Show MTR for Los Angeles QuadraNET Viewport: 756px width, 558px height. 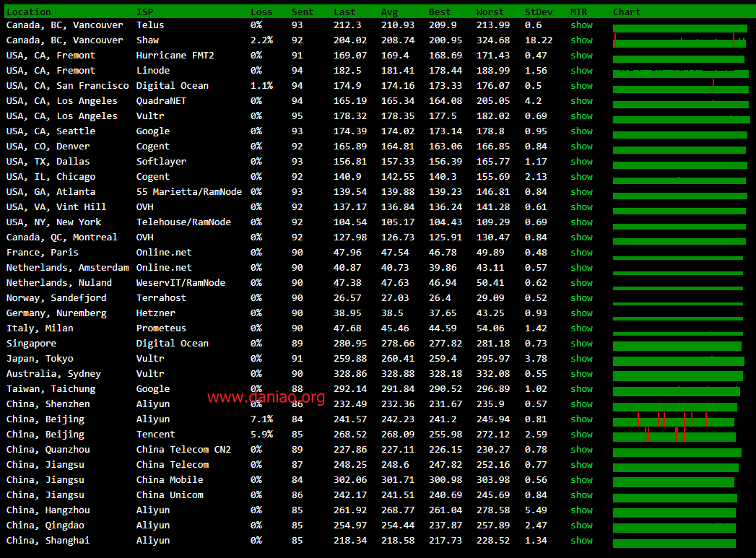[x=581, y=101]
